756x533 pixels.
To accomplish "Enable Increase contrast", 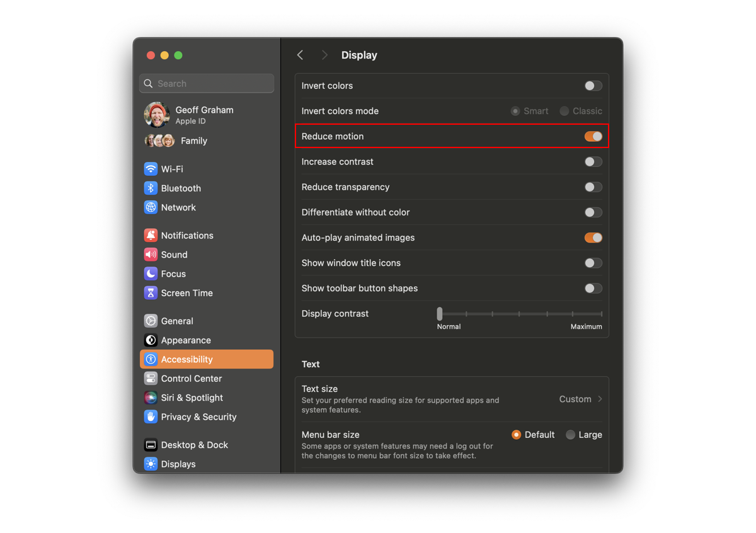I will [592, 161].
